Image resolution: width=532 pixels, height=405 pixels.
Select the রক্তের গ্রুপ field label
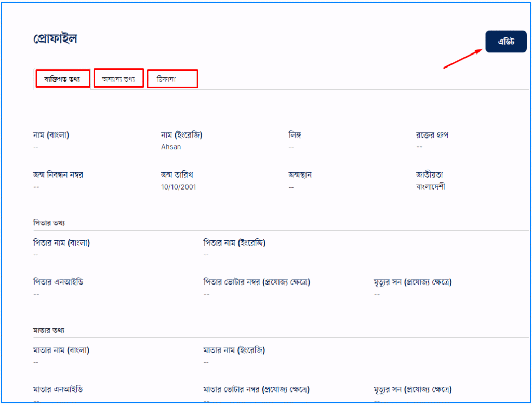tap(432, 135)
